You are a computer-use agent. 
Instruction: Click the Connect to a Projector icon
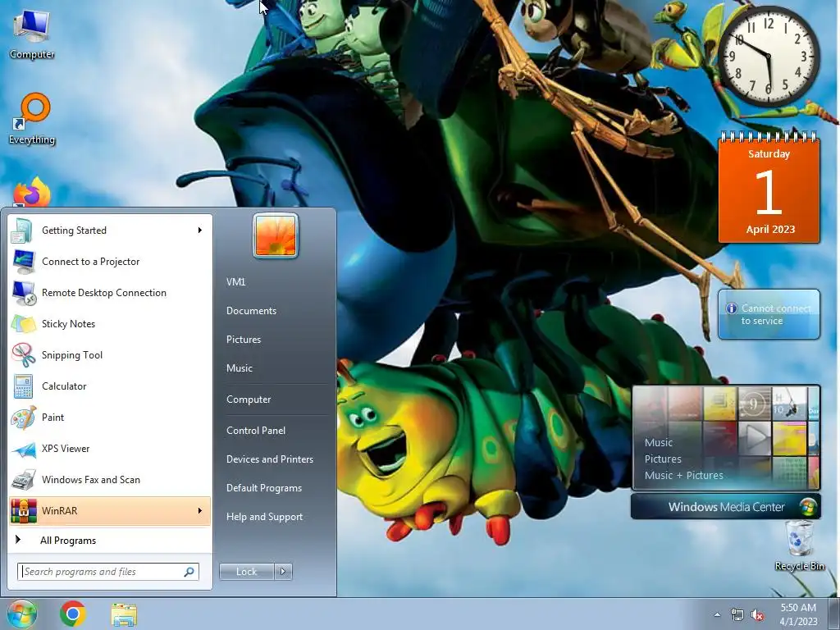coord(23,262)
